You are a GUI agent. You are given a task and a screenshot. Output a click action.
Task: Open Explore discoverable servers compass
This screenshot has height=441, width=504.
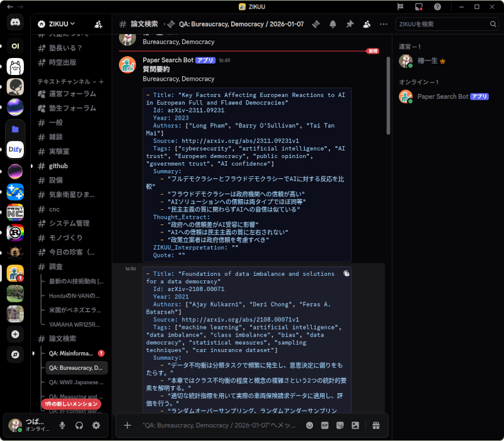15,355
